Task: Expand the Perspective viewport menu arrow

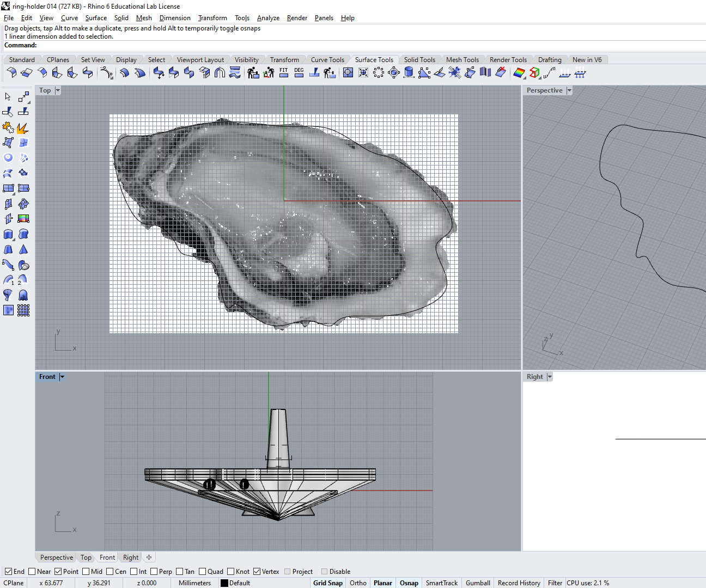Action: 569,90
